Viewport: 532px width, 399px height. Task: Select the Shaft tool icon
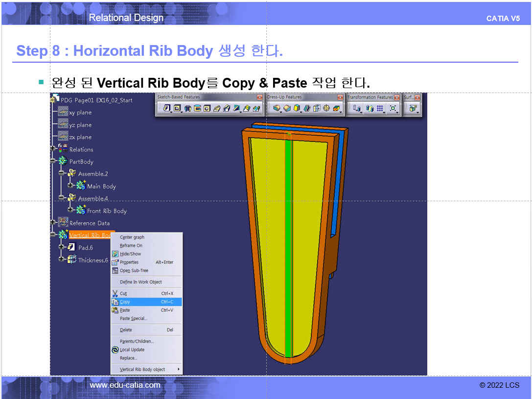point(187,108)
